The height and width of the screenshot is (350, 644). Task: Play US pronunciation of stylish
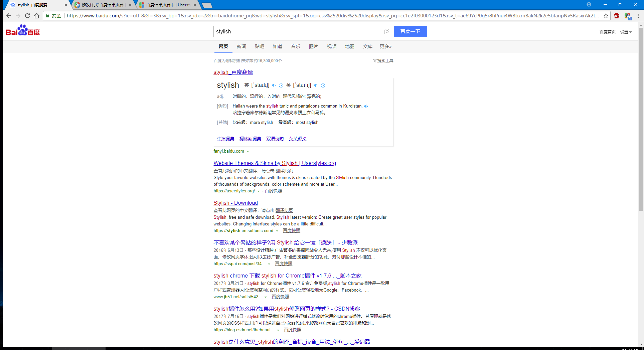316,85
